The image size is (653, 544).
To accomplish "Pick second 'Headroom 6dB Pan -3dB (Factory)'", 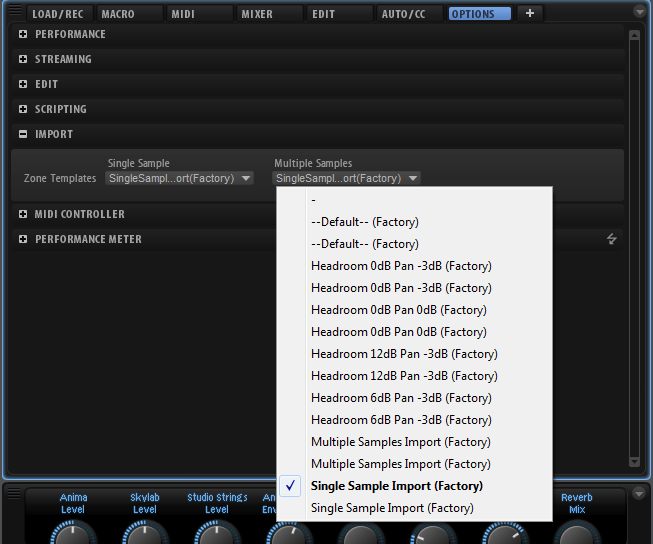I will point(414,420).
